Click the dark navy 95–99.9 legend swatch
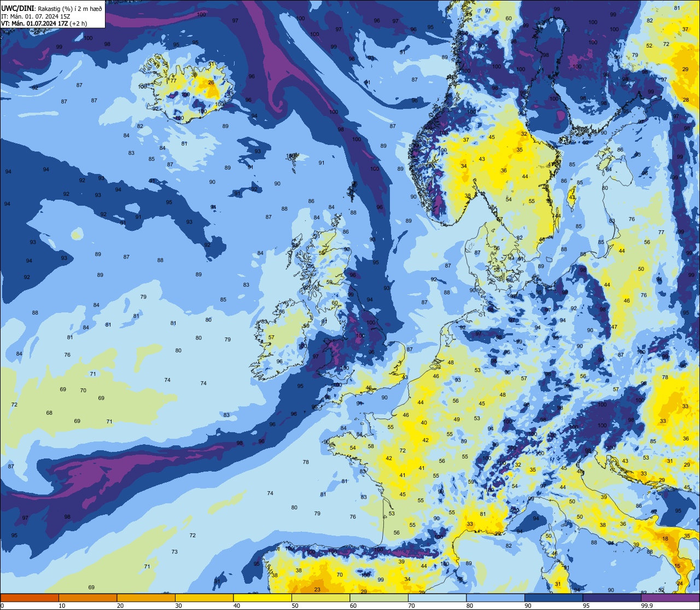This screenshot has height=610, width=700. (x=612, y=597)
